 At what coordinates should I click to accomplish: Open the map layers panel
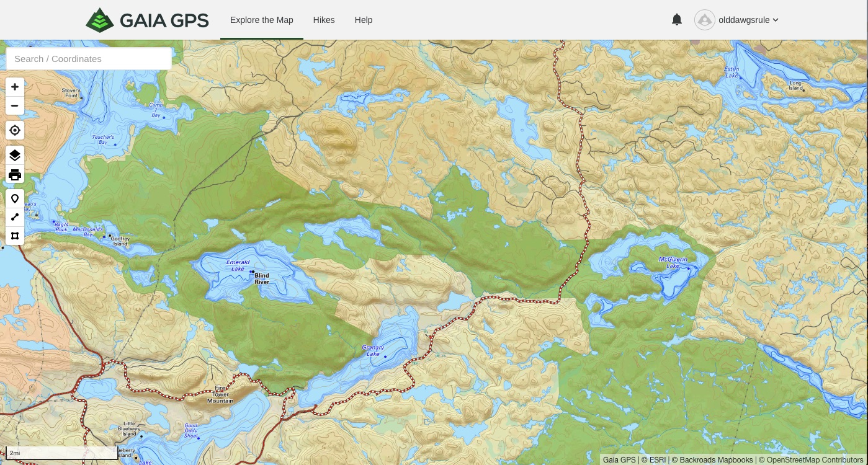[15, 156]
